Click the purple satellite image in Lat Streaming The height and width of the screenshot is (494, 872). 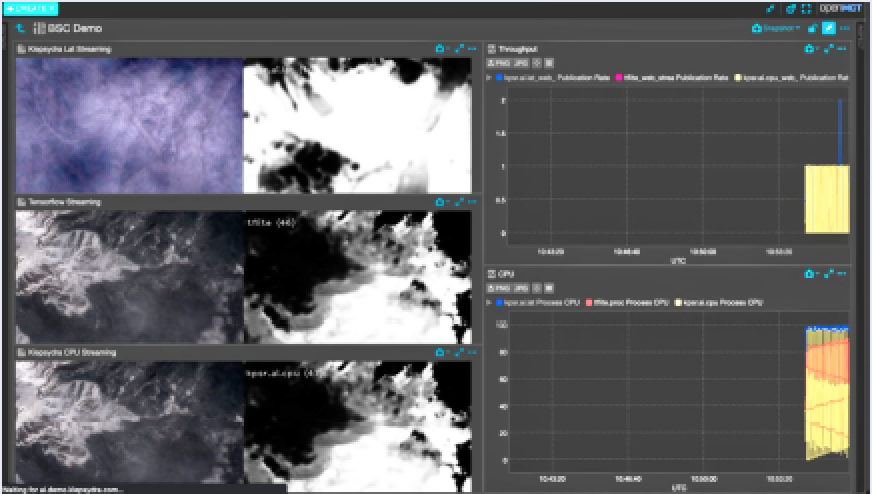pyautogui.click(x=129, y=126)
